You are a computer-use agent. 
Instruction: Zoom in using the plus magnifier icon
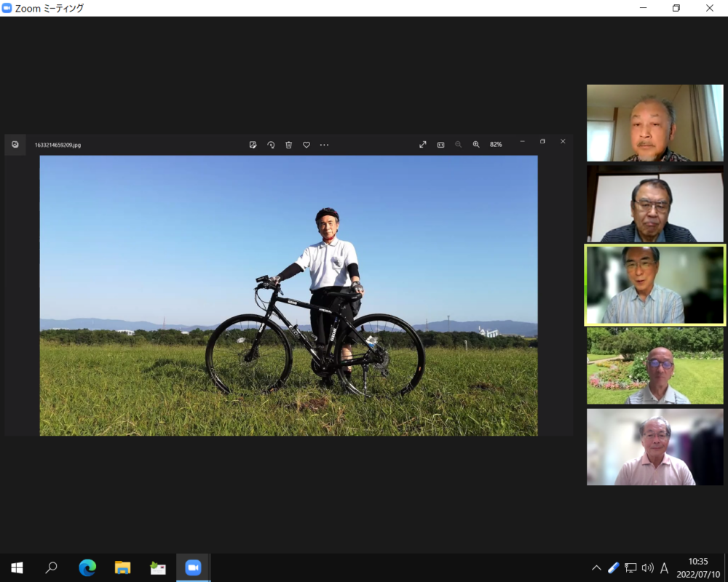[x=476, y=145]
